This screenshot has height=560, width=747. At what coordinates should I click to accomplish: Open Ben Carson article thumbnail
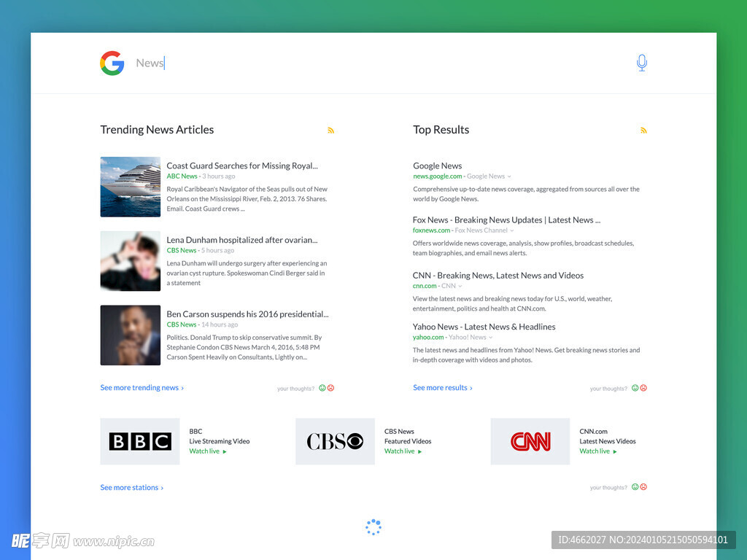(130, 335)
